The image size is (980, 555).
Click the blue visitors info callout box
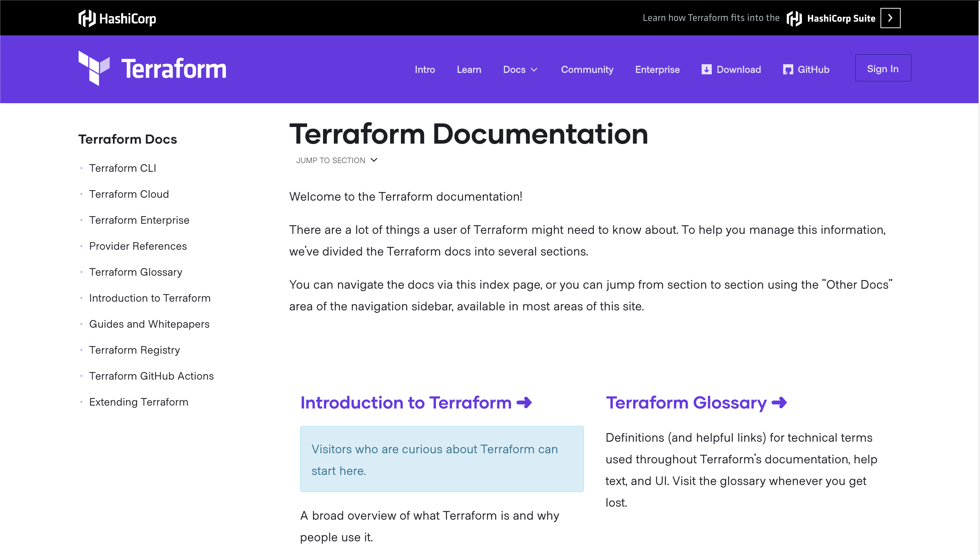point(442,459)
